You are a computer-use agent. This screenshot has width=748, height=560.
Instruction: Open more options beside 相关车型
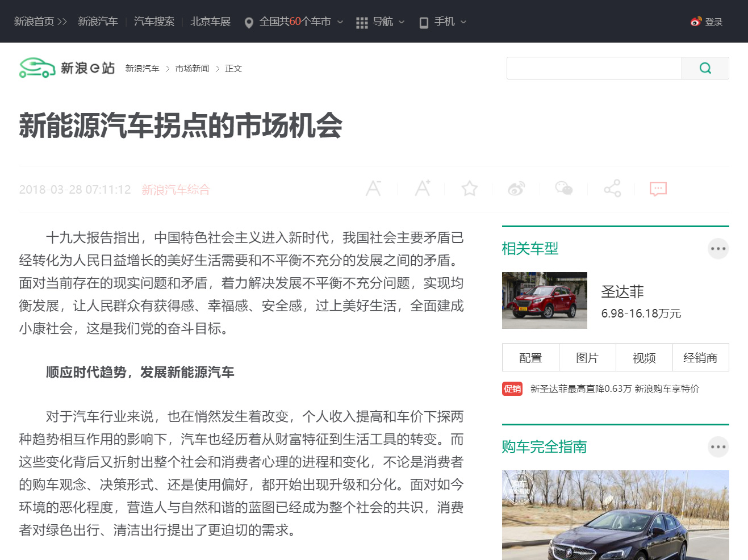tap(718, 249)
